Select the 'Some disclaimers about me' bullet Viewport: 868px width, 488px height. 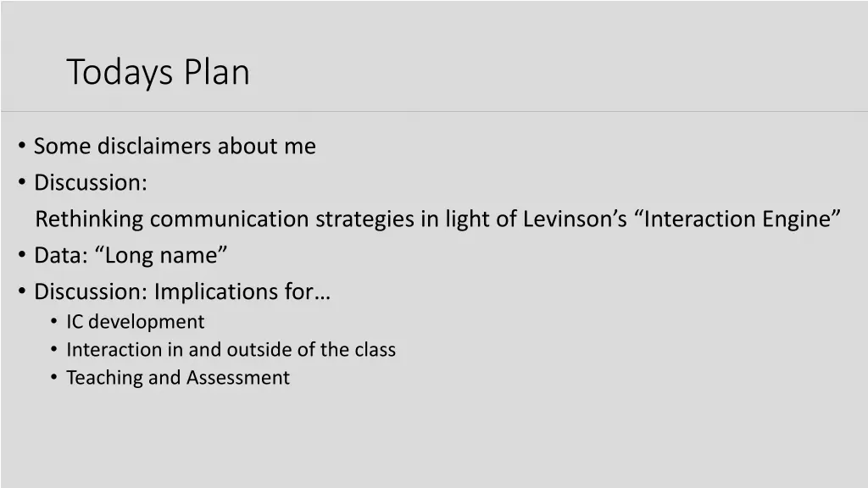175,146
